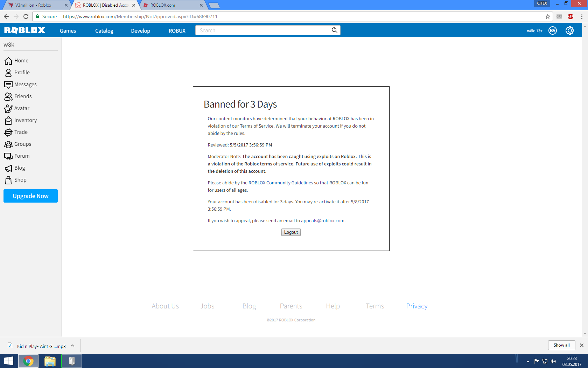This screenshot has width=588, height=368.
Task: Open the Terms footer link
Action: point(375,306)
